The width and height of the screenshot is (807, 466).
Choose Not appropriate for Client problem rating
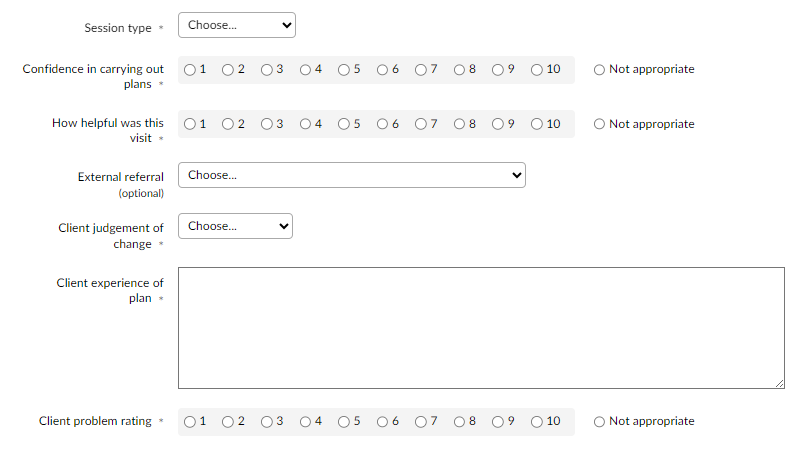[600, 422]
